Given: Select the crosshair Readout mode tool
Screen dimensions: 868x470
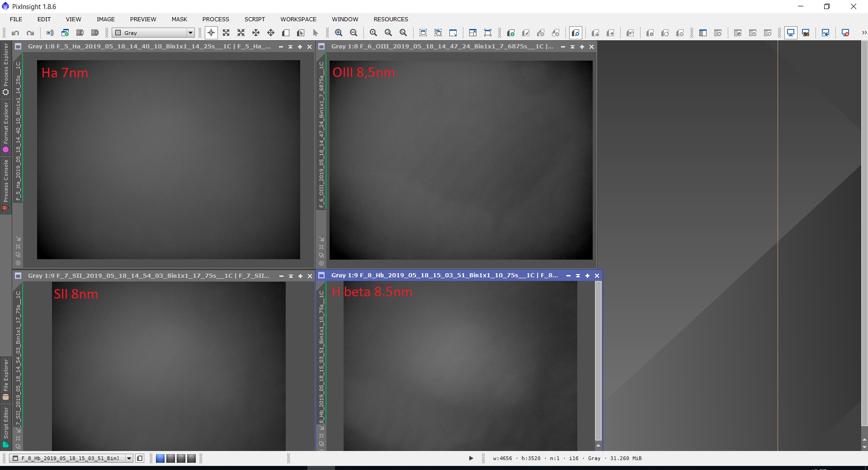Looking at the screenshot, I should [211, 33].
